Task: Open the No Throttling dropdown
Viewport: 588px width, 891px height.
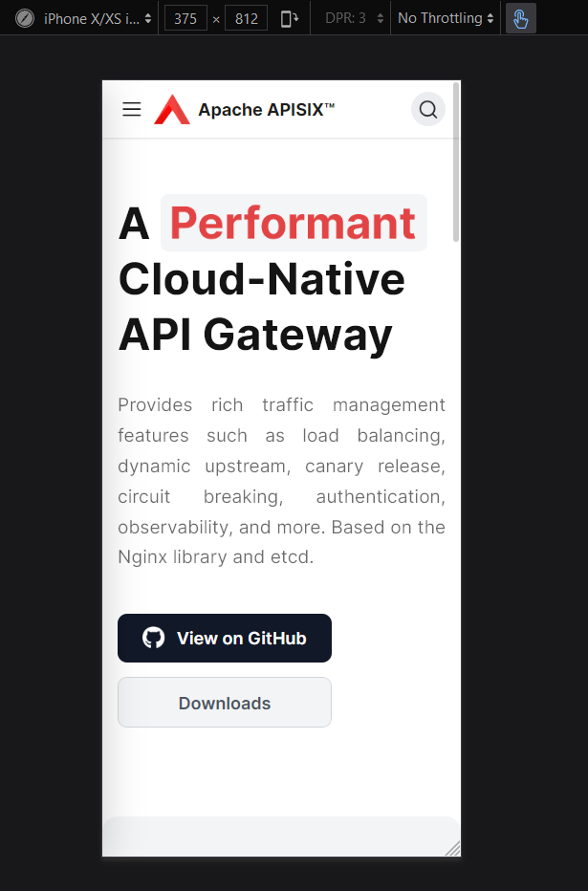Action: point(446,19)
